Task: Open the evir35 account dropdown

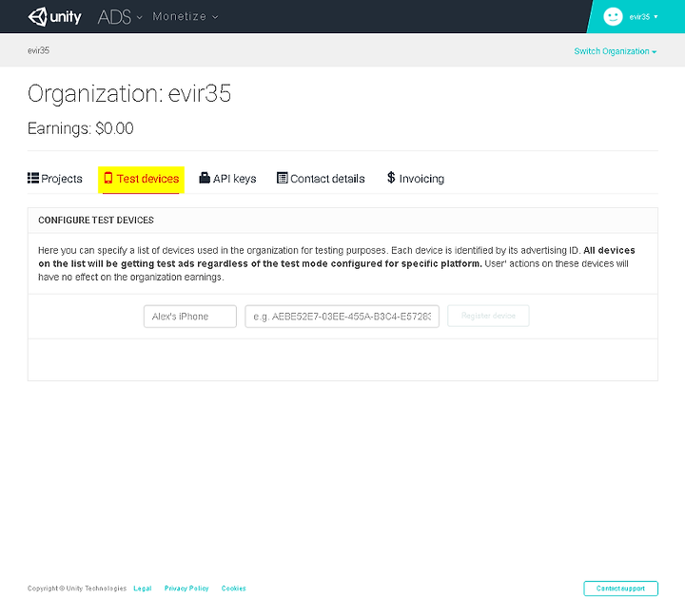Action: 643,17
